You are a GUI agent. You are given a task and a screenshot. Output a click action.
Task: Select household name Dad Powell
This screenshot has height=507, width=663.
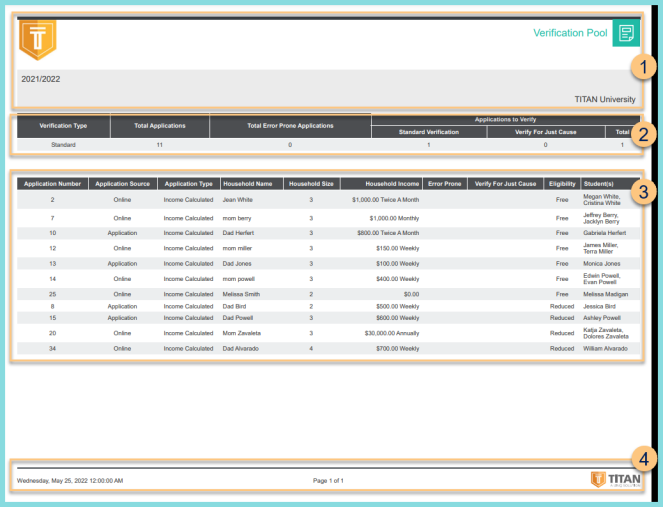[x=238, y=318]
